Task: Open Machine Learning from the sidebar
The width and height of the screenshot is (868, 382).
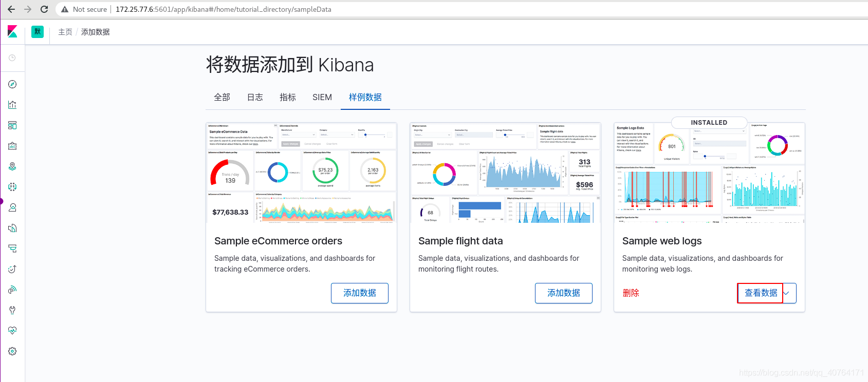Action: (12, 187)
